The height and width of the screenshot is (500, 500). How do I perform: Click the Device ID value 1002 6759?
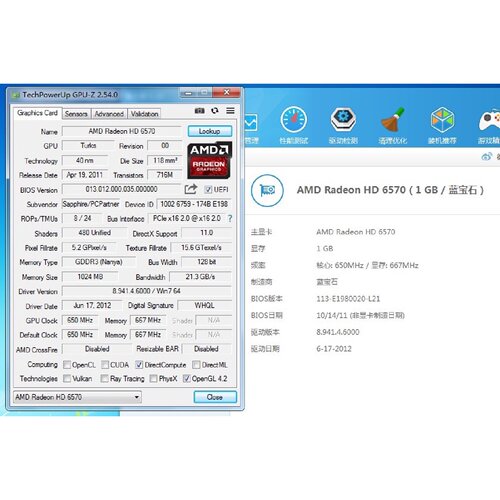click(194, 204)
